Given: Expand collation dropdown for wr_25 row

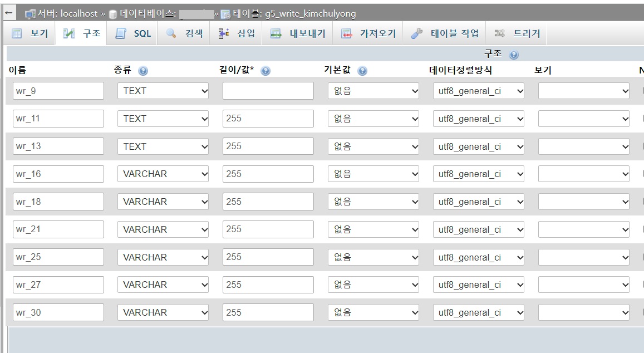Looking at the screenshot, I should click(478, 257).
